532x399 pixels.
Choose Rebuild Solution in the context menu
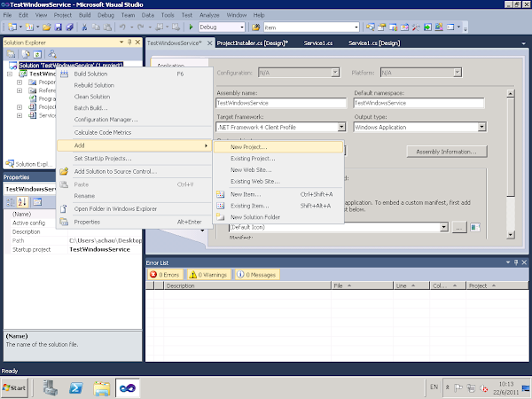134,85
